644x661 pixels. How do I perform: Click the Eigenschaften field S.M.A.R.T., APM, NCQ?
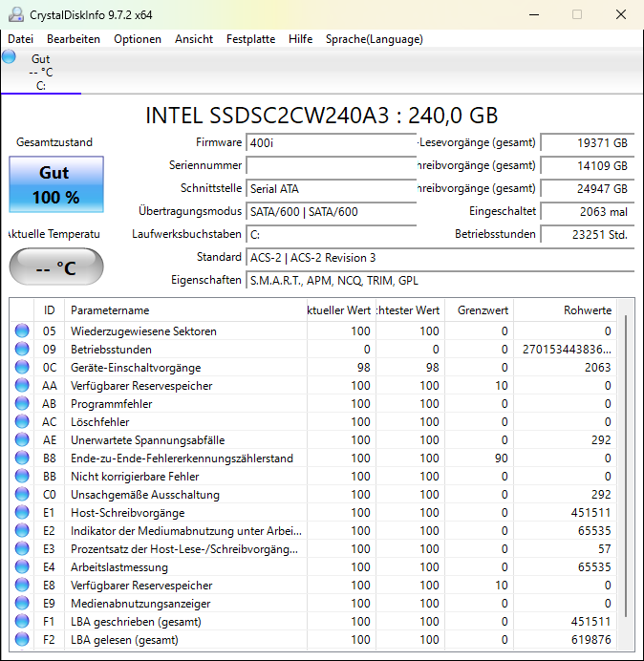point(440,280)
